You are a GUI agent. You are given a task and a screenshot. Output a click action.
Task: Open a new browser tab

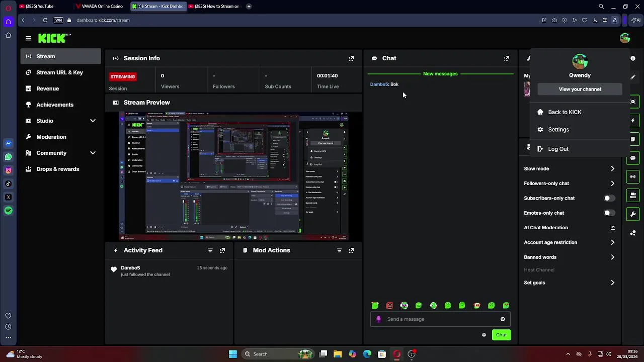(249, 7)
